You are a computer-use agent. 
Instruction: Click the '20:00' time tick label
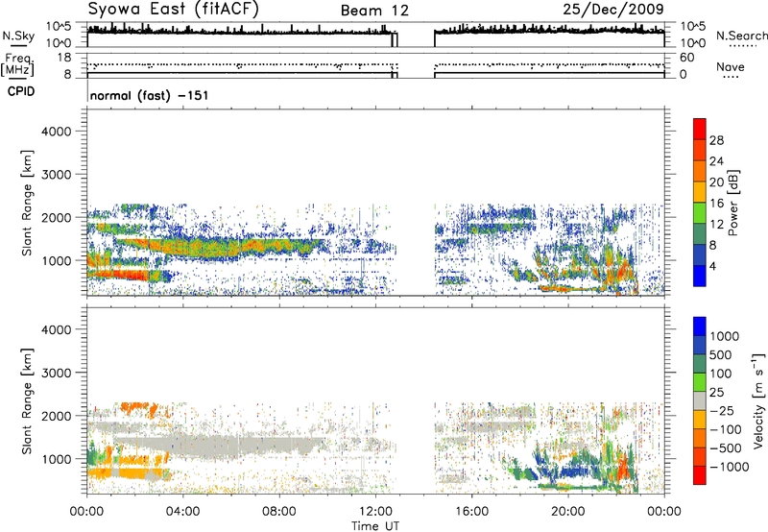pos(567,512)
